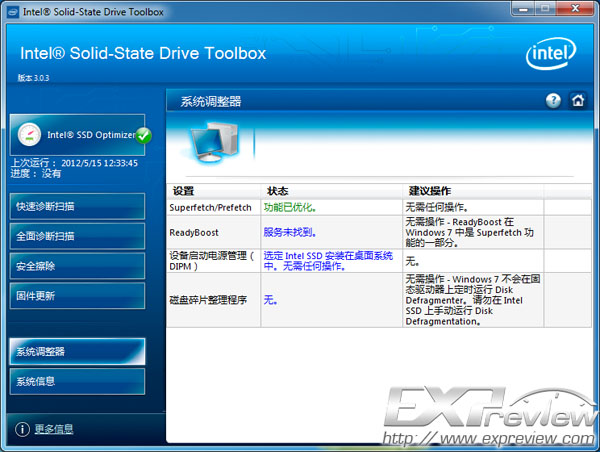Start 全面诊断扫描 full scan

tap(77, 236)
